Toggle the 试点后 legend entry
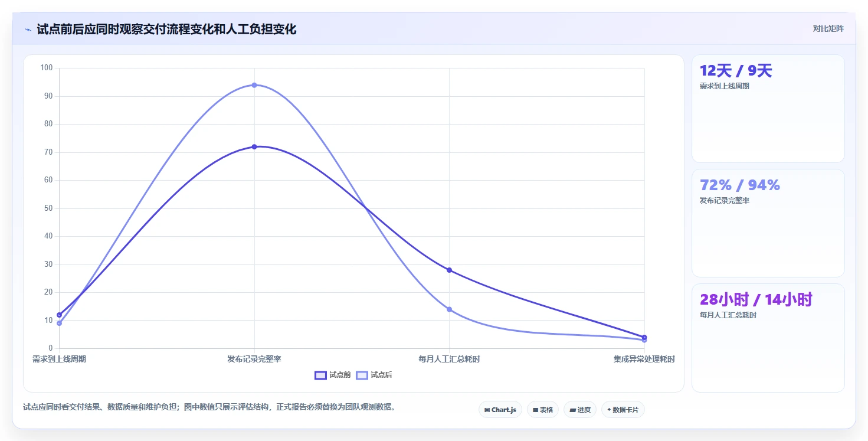 (x=374, y=375)
